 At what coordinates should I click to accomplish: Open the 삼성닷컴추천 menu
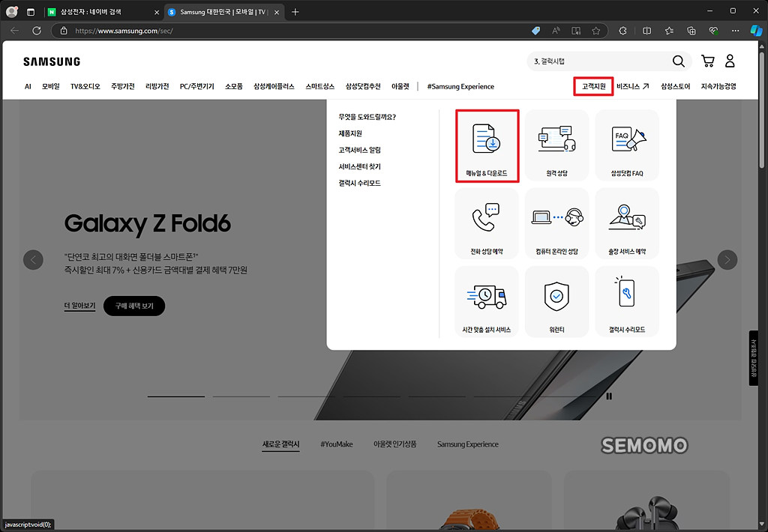(363, 86)
